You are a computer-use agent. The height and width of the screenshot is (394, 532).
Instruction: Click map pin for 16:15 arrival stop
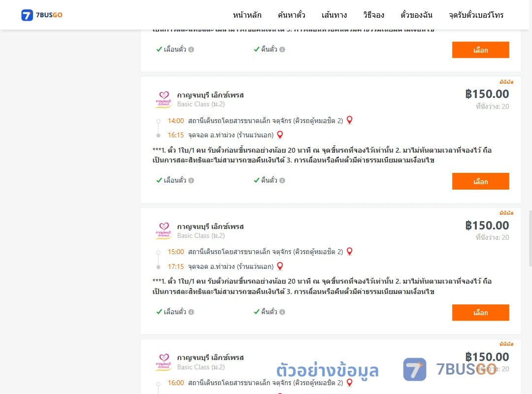[x=280, y=135]
